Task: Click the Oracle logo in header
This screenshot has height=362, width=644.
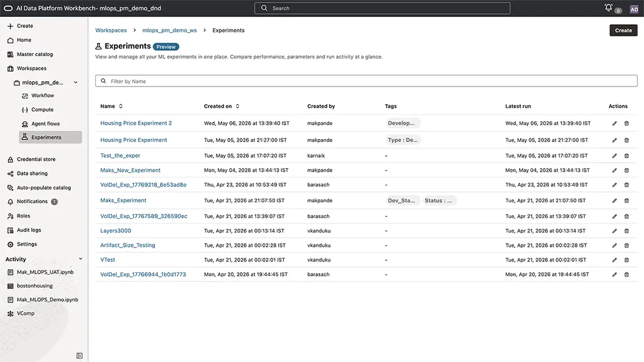Action: click(8, 8)
